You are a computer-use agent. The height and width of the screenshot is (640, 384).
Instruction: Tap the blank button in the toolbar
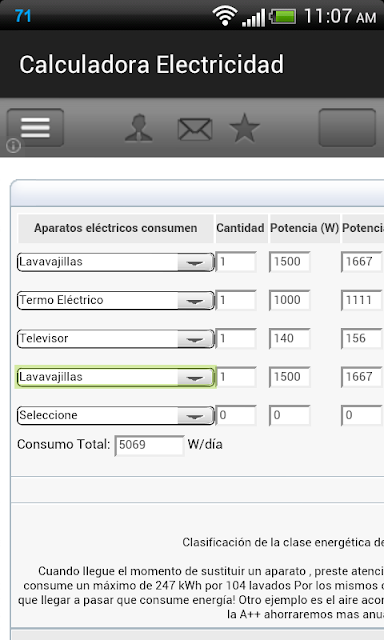tap(347, 127)
